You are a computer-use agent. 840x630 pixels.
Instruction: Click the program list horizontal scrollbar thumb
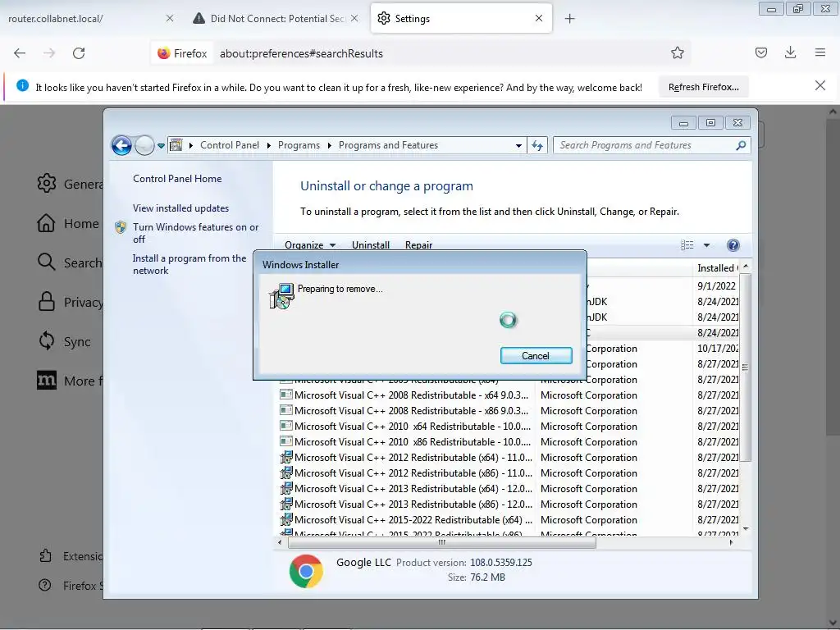tap(442, 542)
